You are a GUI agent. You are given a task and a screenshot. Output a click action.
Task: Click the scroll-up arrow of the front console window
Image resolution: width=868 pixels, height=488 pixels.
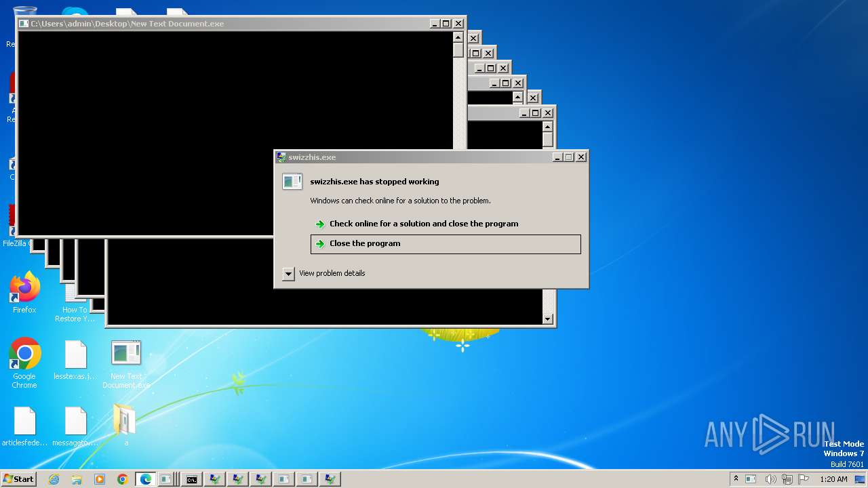pyautogui.click(x=458, y=37)
